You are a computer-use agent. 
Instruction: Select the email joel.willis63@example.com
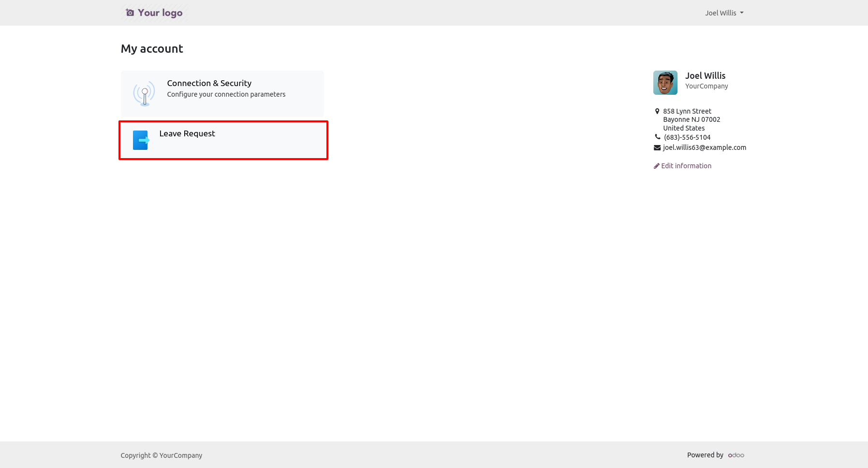click(x=704, y=147)
